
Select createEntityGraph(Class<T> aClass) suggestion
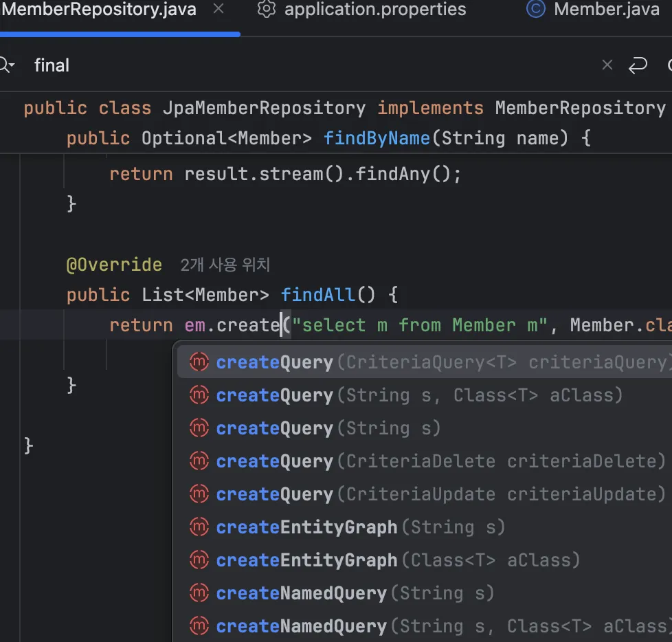(425, 560)
